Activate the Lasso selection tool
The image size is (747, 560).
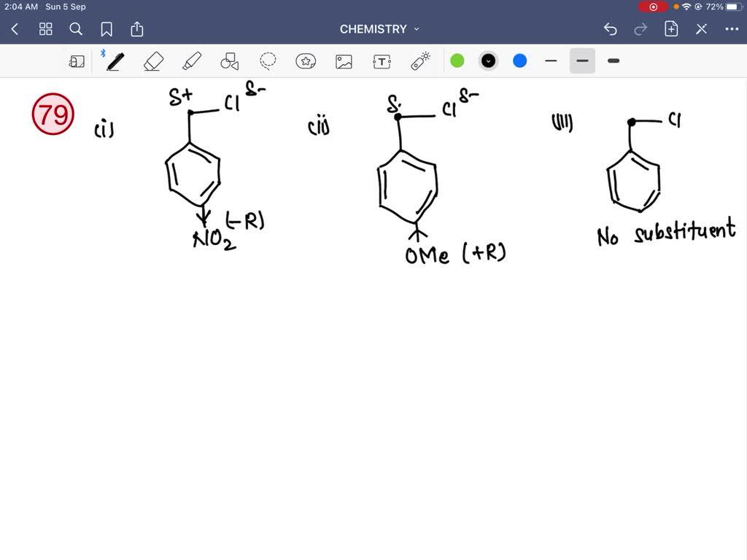(x=267, y=61)
